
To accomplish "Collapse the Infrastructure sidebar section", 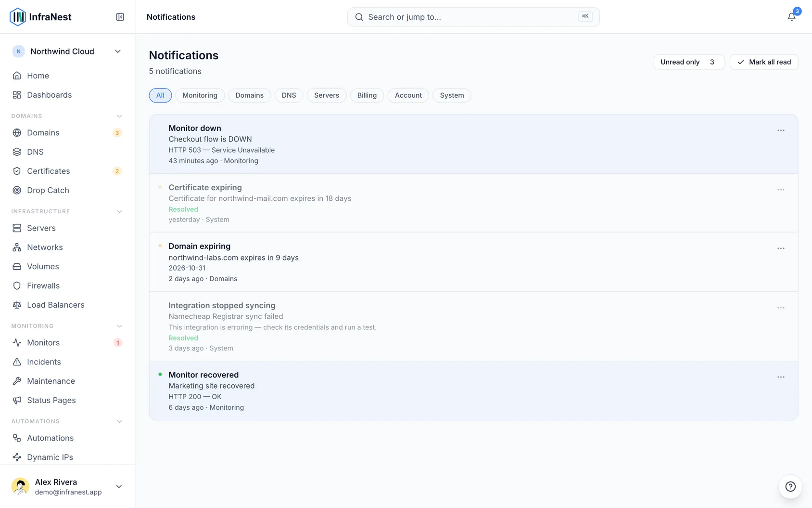I will pos(120,211).
